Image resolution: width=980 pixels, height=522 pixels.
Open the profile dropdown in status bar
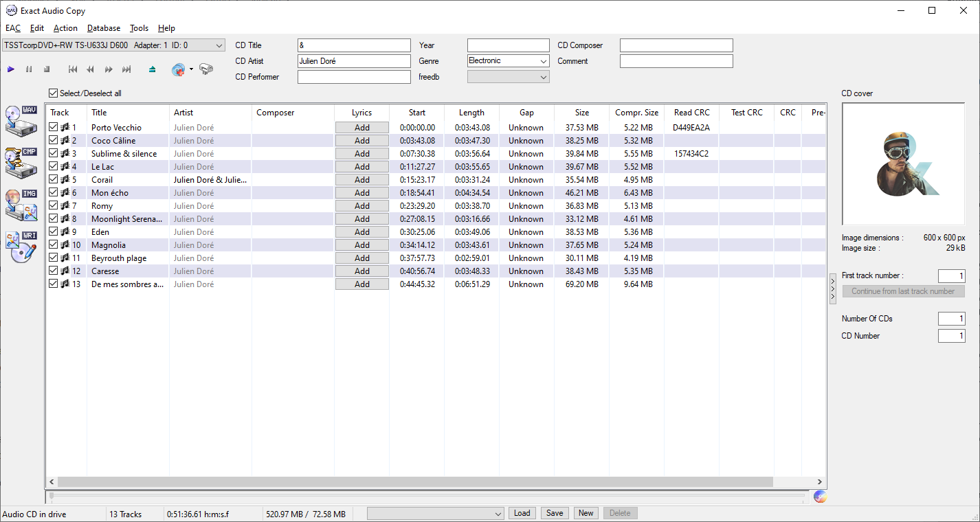point(436,513)
